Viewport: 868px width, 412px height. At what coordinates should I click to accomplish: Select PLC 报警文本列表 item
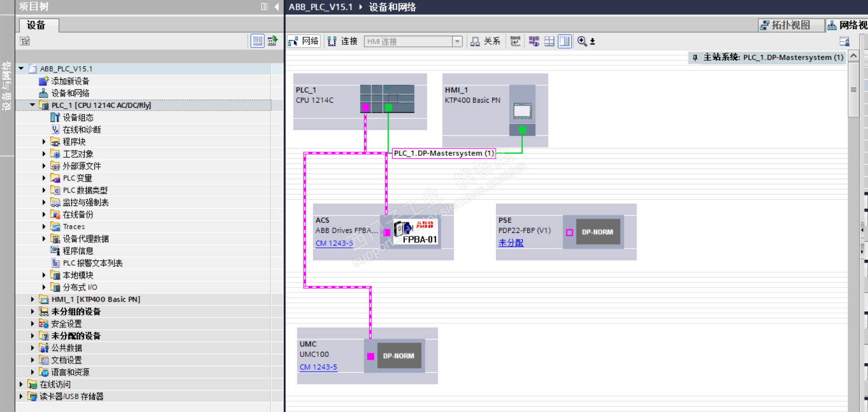(92, 263)
